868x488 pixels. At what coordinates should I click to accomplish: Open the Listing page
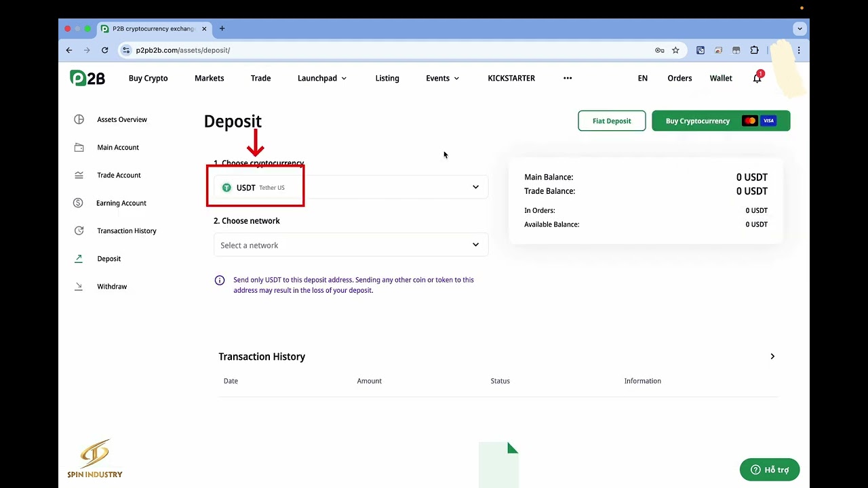tap(387, 78)
